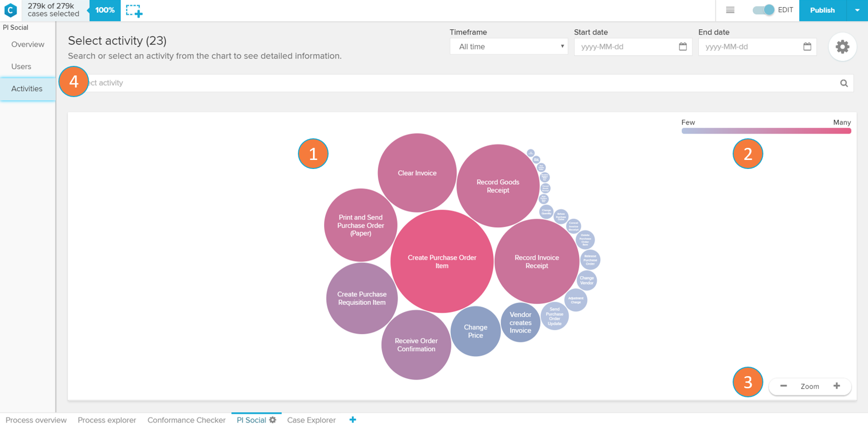Click the Celonis logo icon
Viewport: 868px width, 427px height.
tap(11, 10)
